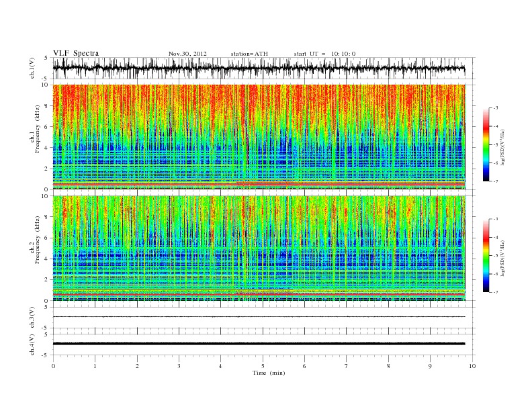Click time axis tick label "9"
Screen dimensions: 532x411
coord(430,366)
